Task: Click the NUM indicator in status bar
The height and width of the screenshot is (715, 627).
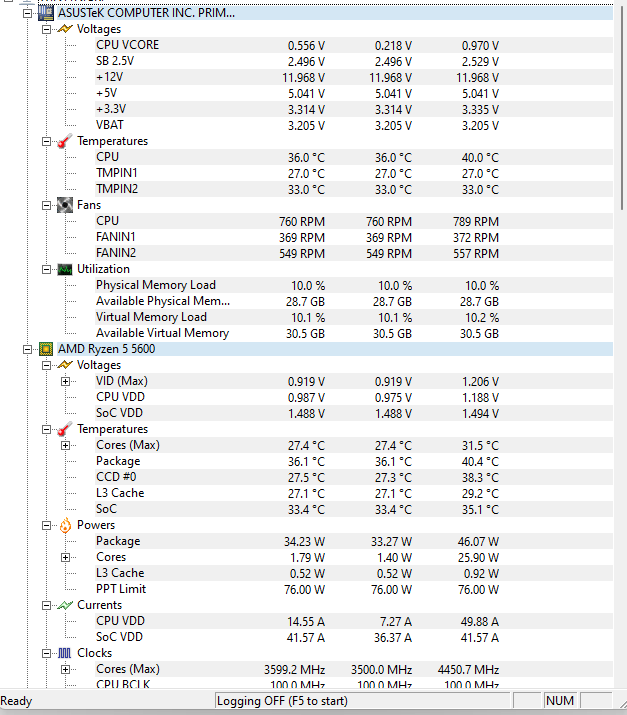Action: [560, 701]
